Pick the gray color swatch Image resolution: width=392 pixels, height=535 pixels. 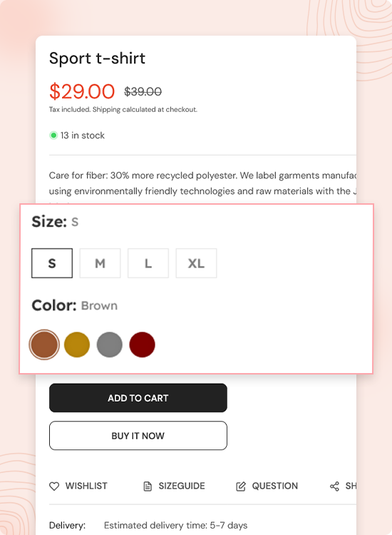tap(110, 345)
